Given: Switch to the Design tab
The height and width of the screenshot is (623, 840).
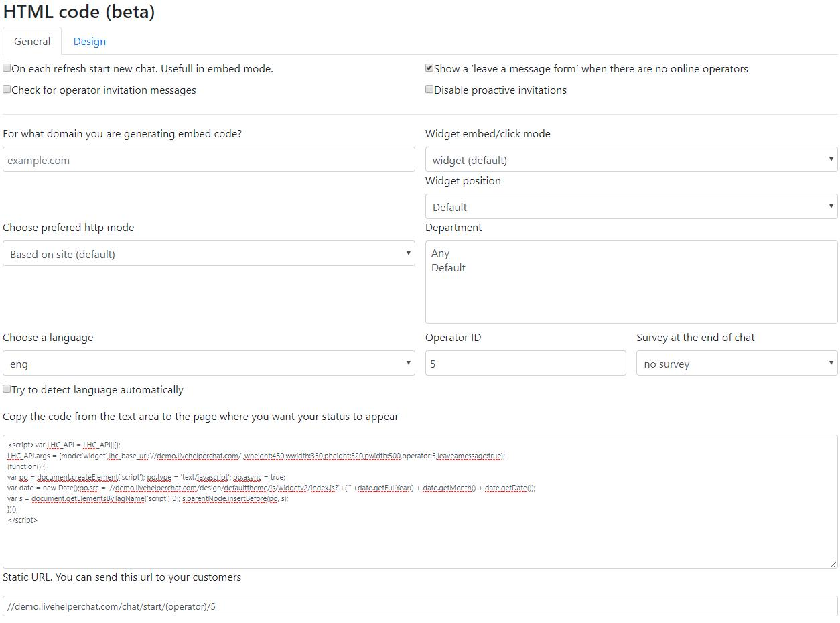Looking at the screenshot, I should pos(89,42).
